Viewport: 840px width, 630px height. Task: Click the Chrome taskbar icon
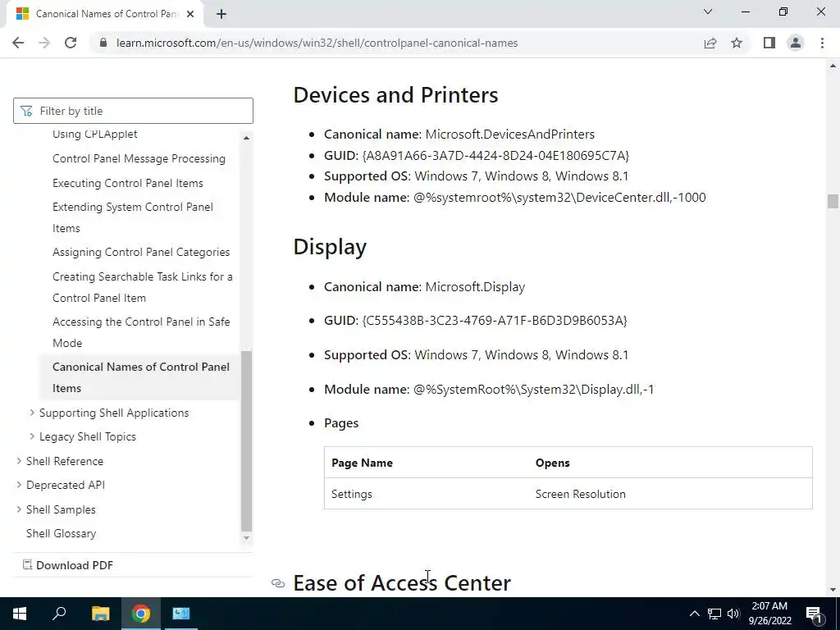pyautogui.click(x=141, y=614)
